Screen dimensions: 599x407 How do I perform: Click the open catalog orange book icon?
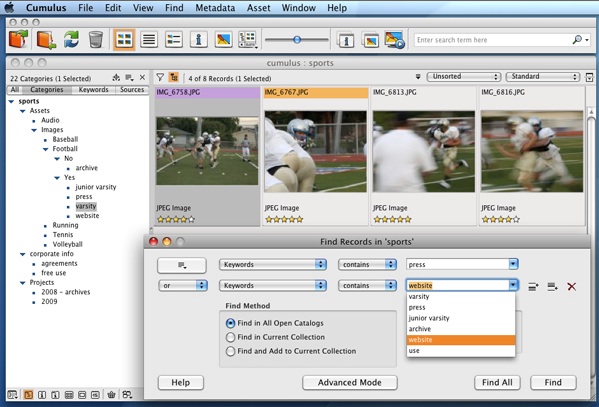[18, 39]
